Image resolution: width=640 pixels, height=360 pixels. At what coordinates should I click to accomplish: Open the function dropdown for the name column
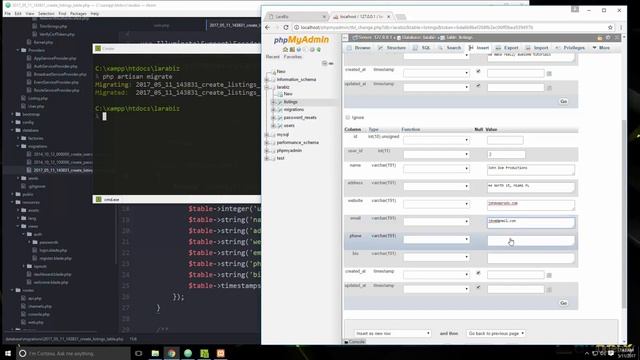click(436, 169)
